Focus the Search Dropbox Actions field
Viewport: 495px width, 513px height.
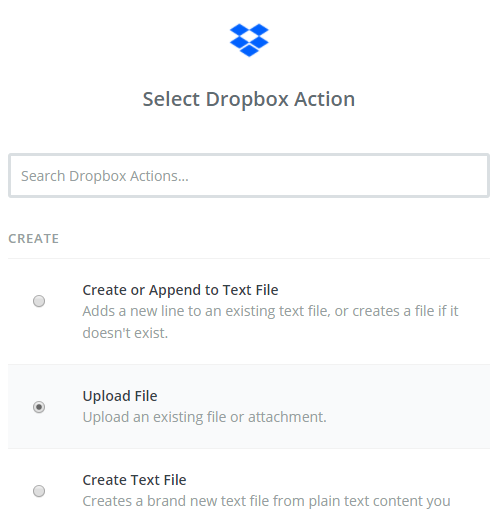click(x=249, y=176)
